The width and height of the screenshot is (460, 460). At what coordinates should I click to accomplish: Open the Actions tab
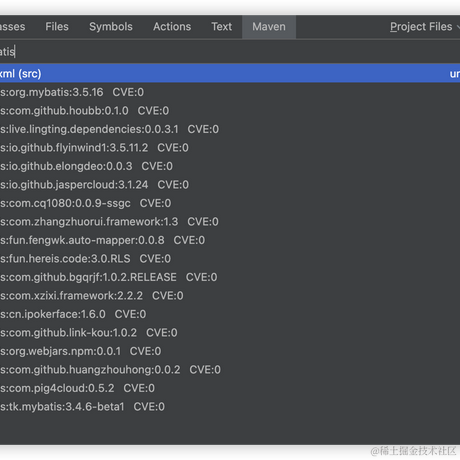pos(172,27)
